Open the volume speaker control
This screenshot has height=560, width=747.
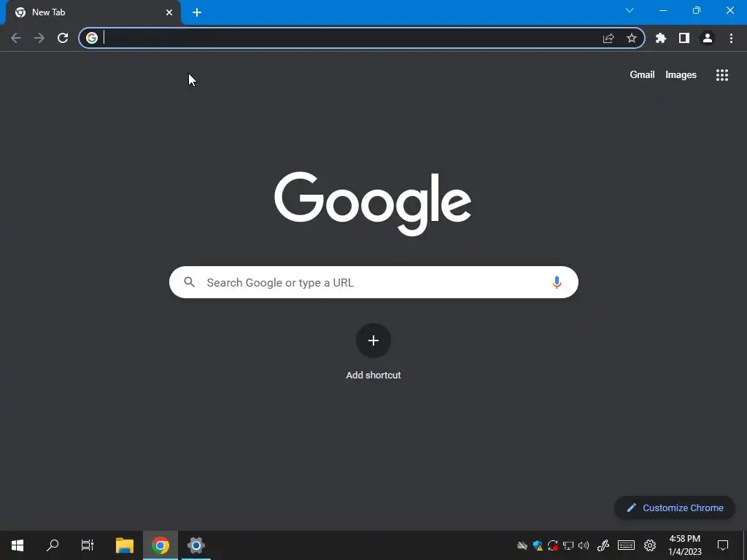(584, 545)
